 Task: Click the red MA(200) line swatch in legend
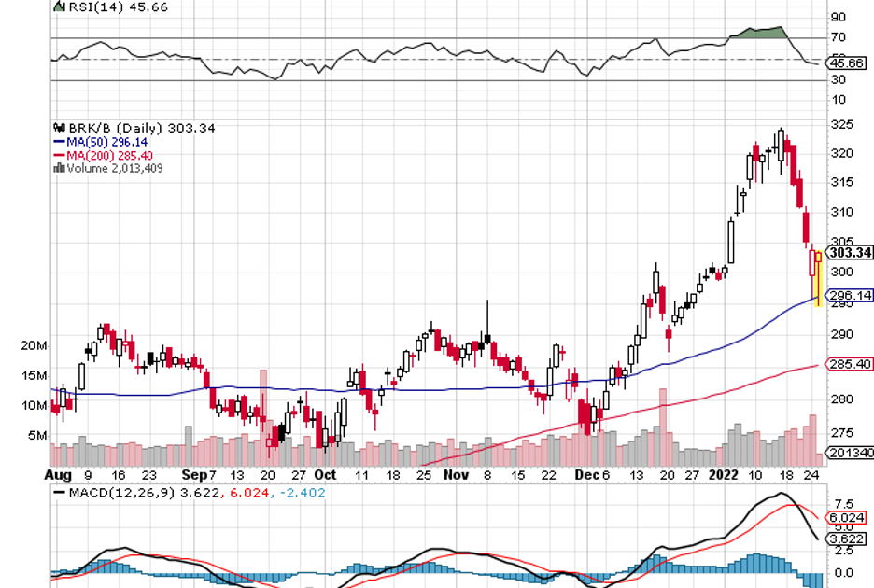tap(57, 155)
